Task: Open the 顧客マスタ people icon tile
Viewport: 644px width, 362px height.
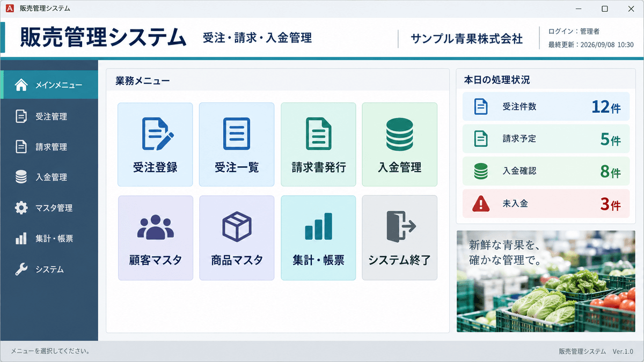Action: (155, 238)
